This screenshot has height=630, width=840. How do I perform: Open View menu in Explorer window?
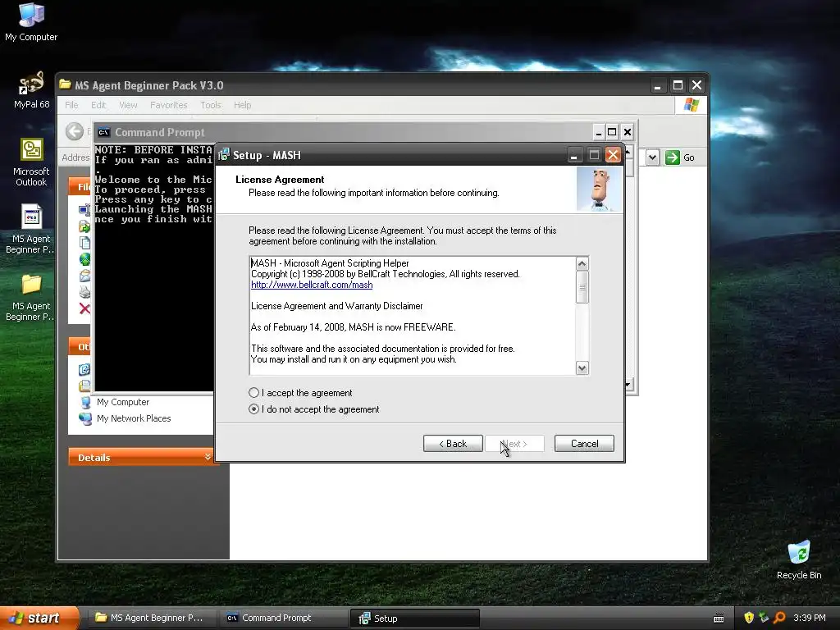pyautogui.click(x=128, y=105)
